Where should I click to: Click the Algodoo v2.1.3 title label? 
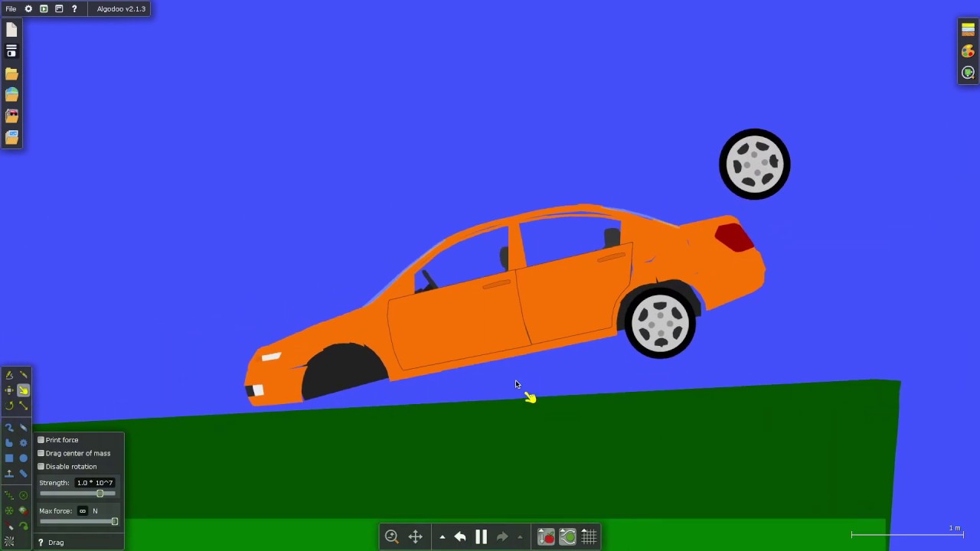pos(121,8)
